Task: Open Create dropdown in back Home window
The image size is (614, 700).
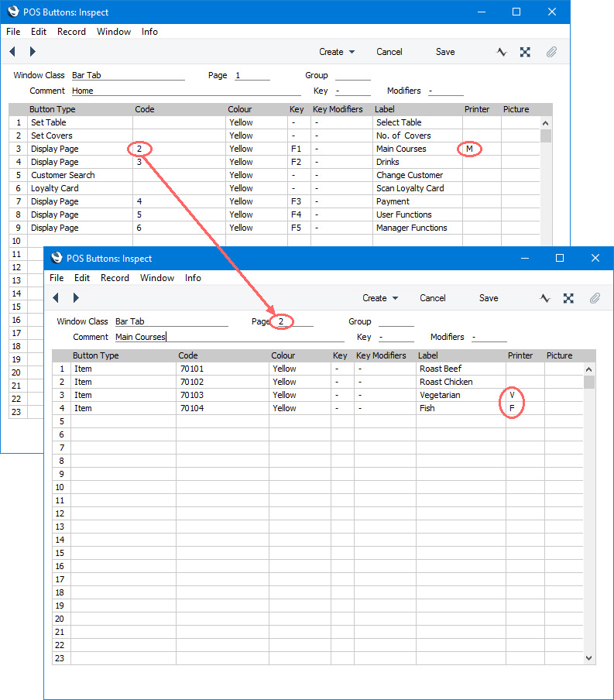Action: pos(337,52)
